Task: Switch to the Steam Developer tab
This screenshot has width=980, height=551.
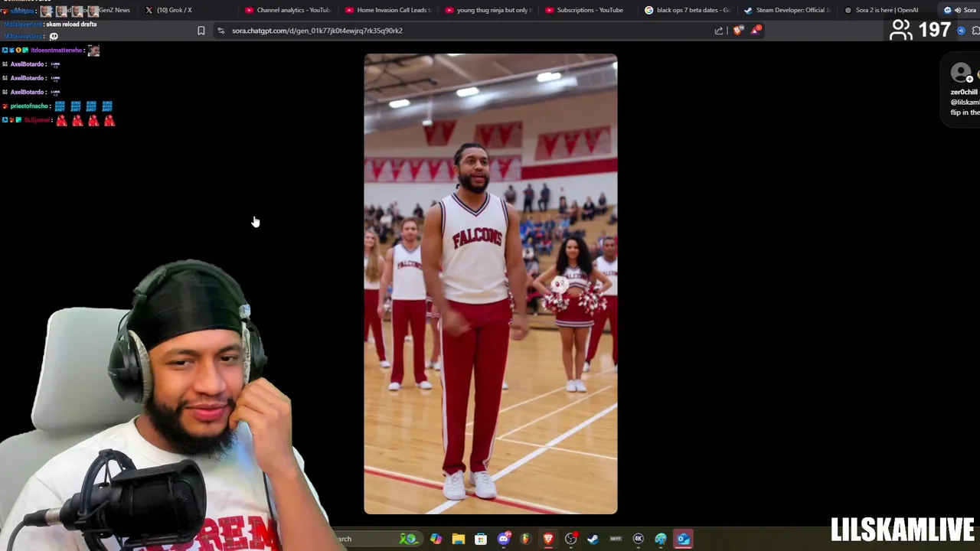Action: click(789, 10)
